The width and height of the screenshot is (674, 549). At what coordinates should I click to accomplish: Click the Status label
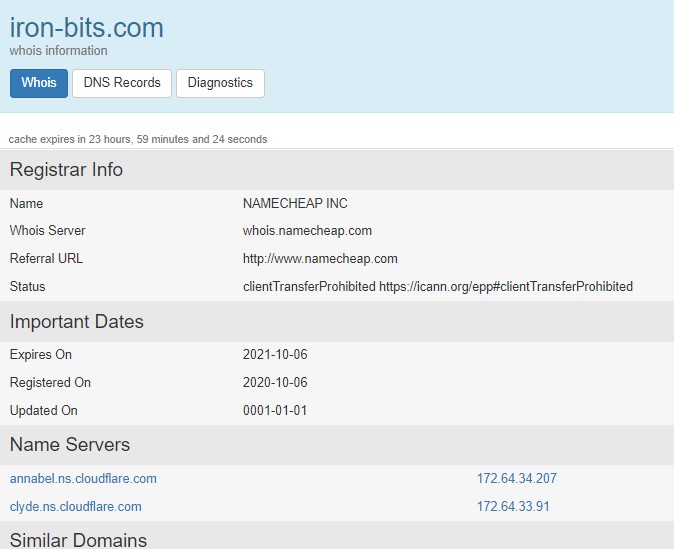click(28, 286)
